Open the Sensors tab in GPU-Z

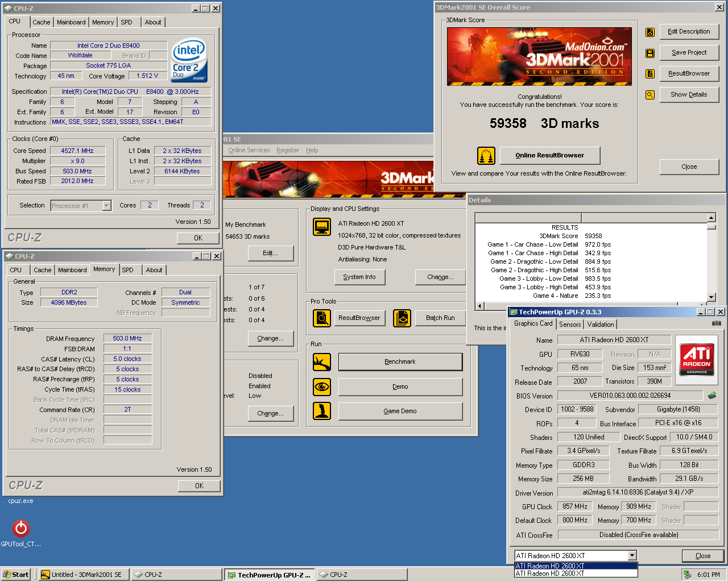click(x=570, y=325)
